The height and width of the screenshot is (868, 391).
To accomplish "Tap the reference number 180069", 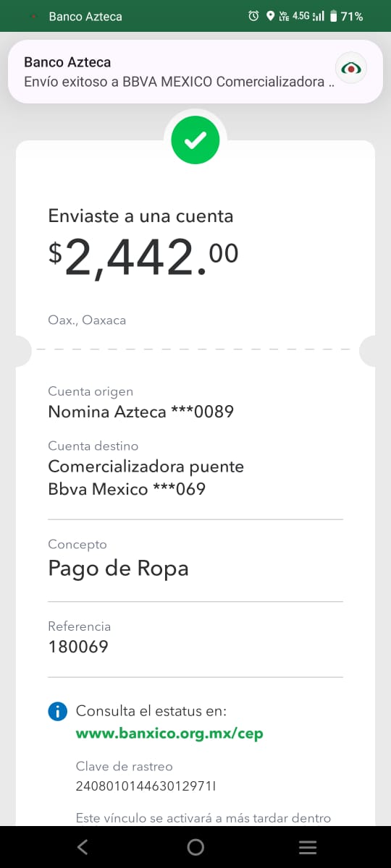I will [78, 647].
